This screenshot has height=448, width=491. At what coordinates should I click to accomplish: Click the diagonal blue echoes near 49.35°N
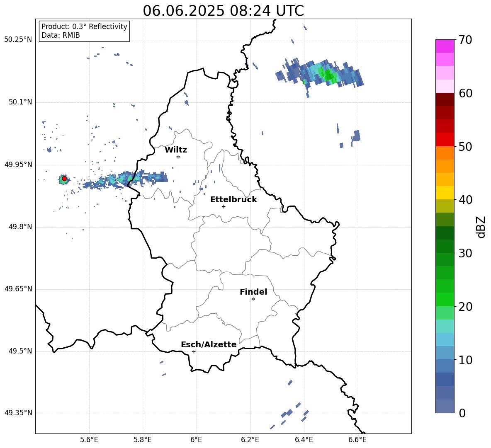(290, 415)
